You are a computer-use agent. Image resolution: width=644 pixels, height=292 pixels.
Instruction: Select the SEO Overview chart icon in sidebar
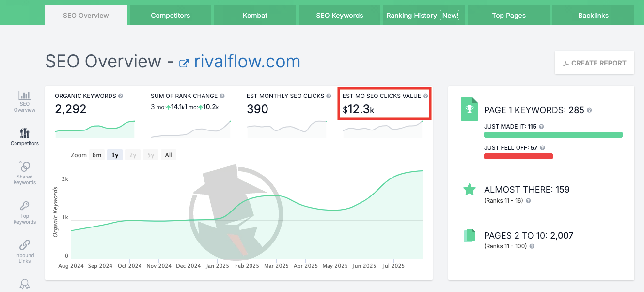24,96
